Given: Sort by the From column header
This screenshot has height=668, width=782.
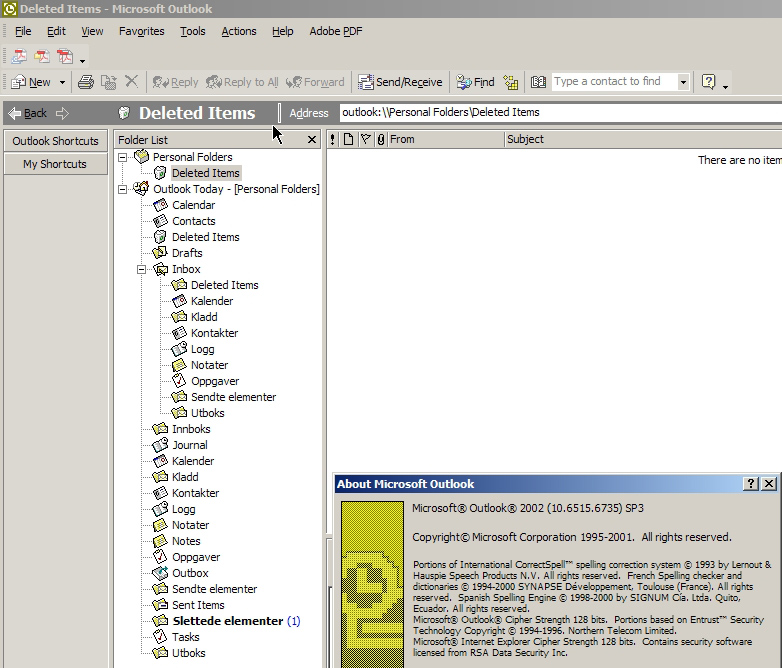Looking at the screenshot, I should coord(446,139).
